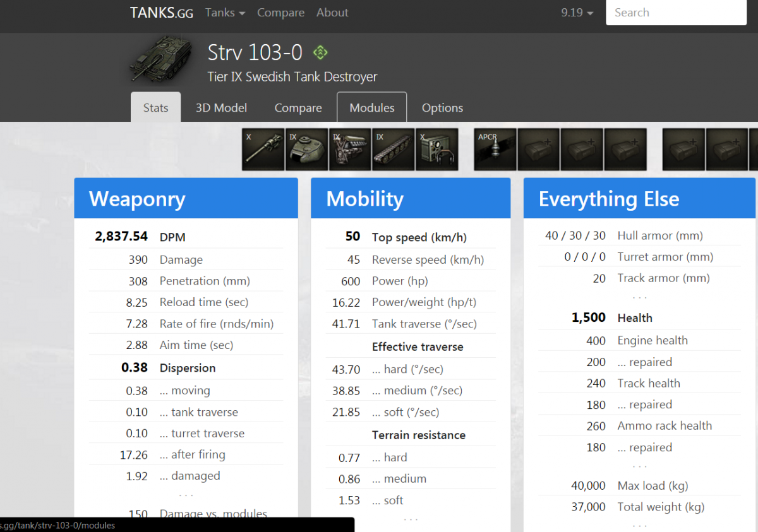
Task: Expand the ellipsis above Max load
Action: (639, 466)
